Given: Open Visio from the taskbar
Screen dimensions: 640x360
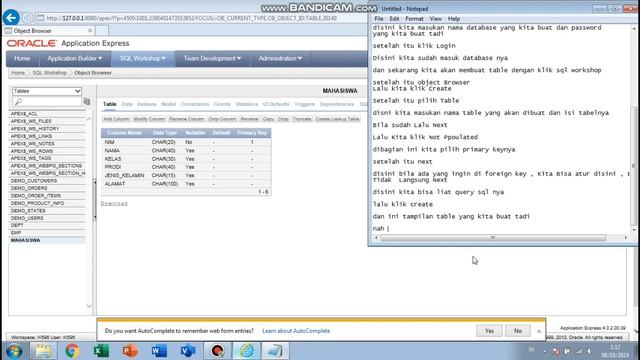Looking at the screenshot, I should tap(188, 351).
